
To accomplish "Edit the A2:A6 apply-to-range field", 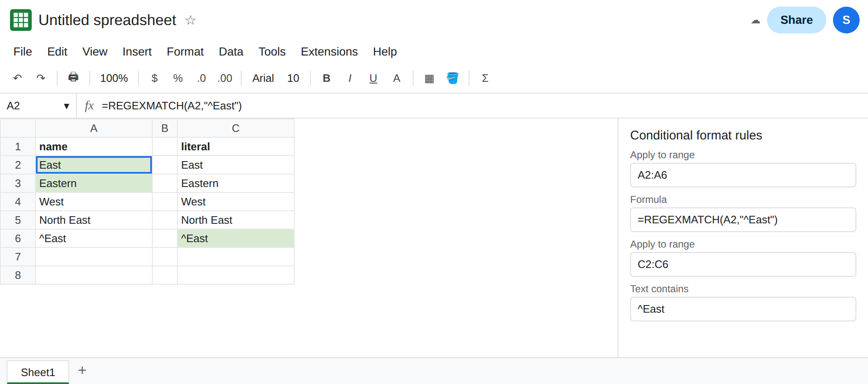I will pyautogui.click(x=743, y=175).
